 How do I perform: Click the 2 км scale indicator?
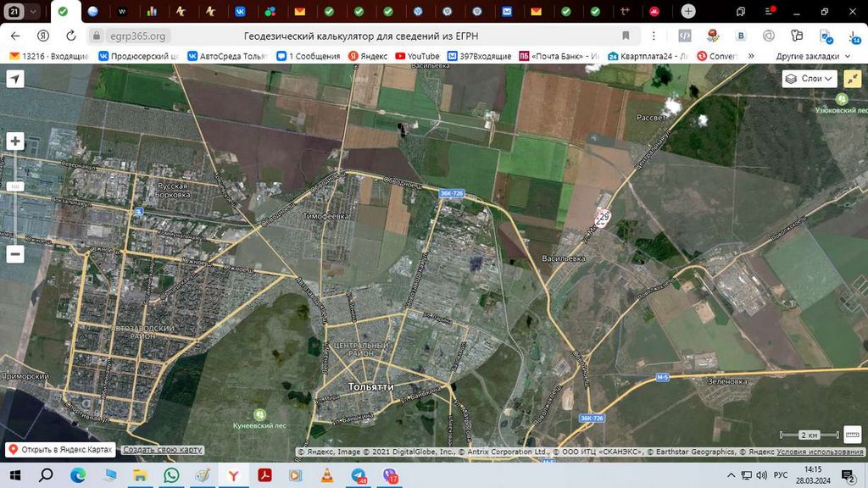pos(810,435)
